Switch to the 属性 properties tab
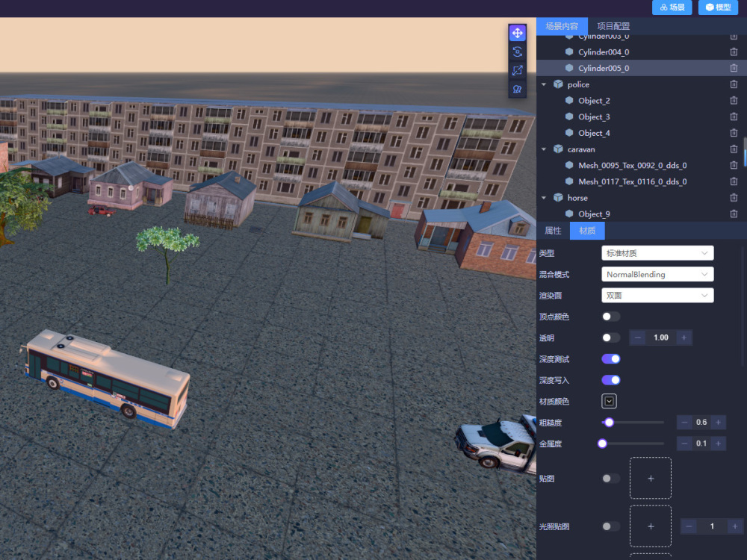747x560 pixels. (553, 231)
